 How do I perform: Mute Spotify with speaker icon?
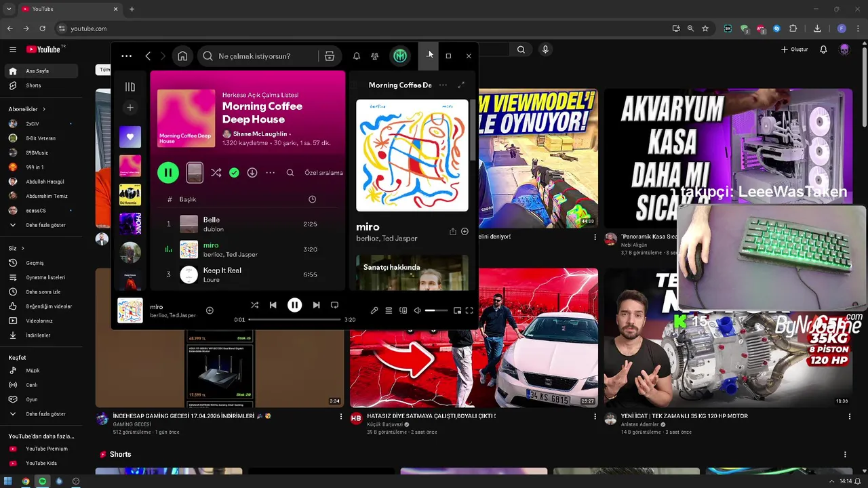[417, 310]
